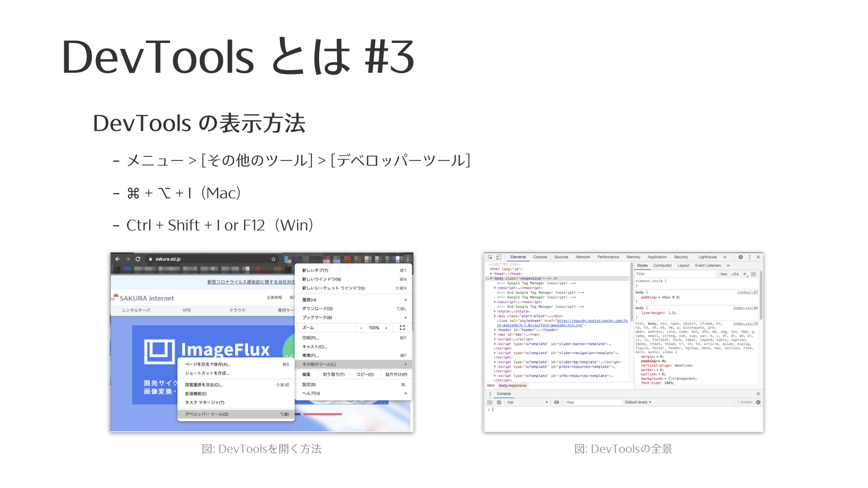Toggle the live expression eye icon
The width and height of the screenshot is (868, 488).
click(x=557, y=402)
